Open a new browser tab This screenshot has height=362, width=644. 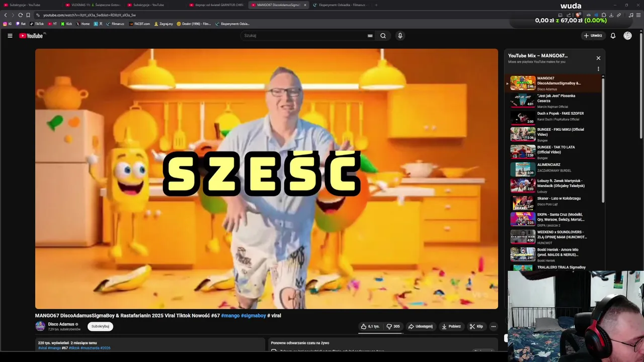pyautogui.click(x=376, y=5)
